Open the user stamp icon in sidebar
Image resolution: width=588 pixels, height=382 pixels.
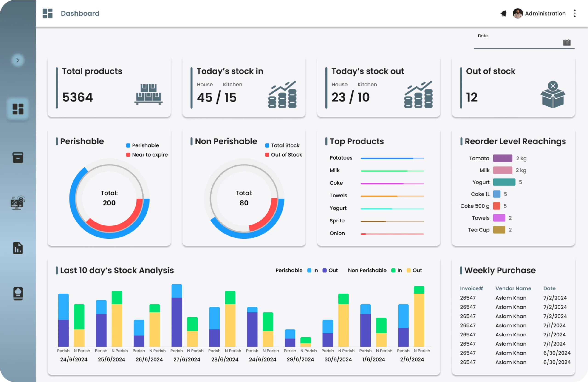click(x=18, y=294)
